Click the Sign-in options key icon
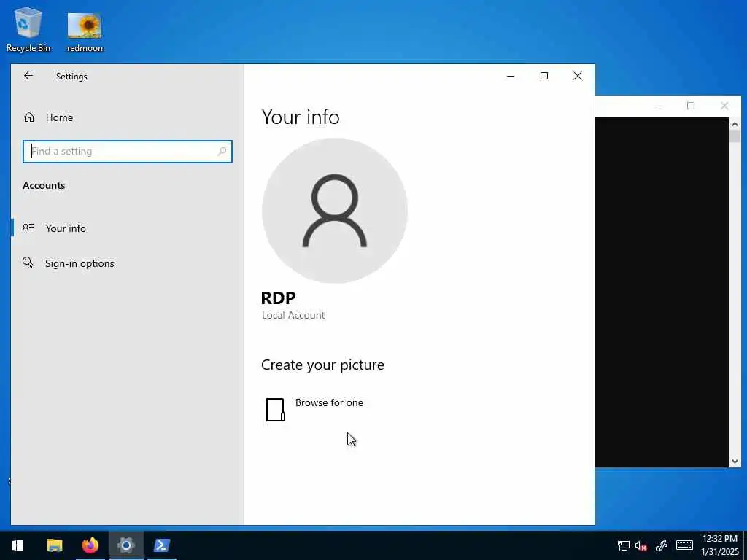The width and height of the screenshot is (747, 560). point(28,262)
